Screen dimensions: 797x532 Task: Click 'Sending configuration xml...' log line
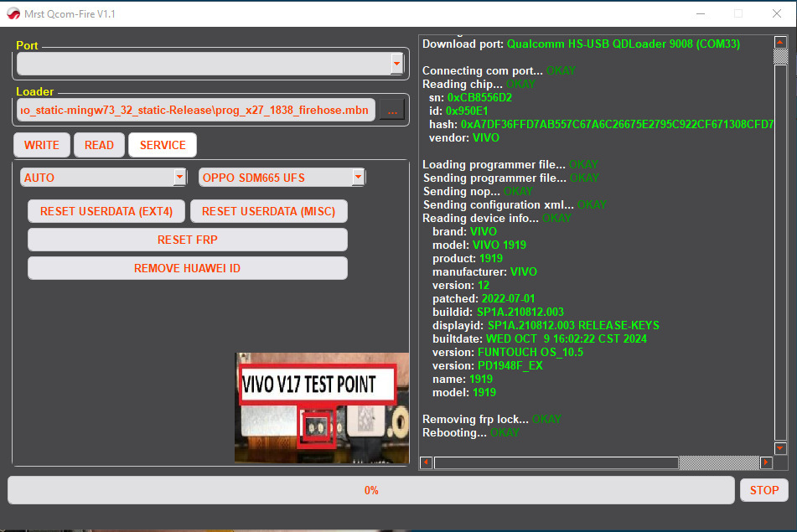click(x=515, y=204)
